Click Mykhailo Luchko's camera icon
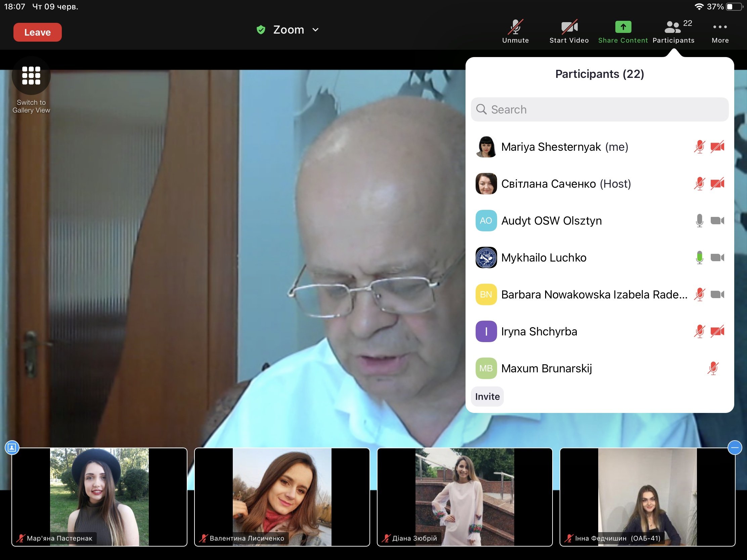Image resolution: width=747 pixels, height=560 pixels. click(x=717, y=258)
